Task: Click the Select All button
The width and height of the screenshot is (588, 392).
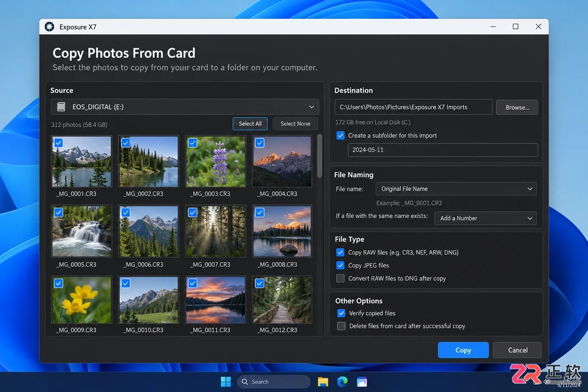Action: point(250,124)
